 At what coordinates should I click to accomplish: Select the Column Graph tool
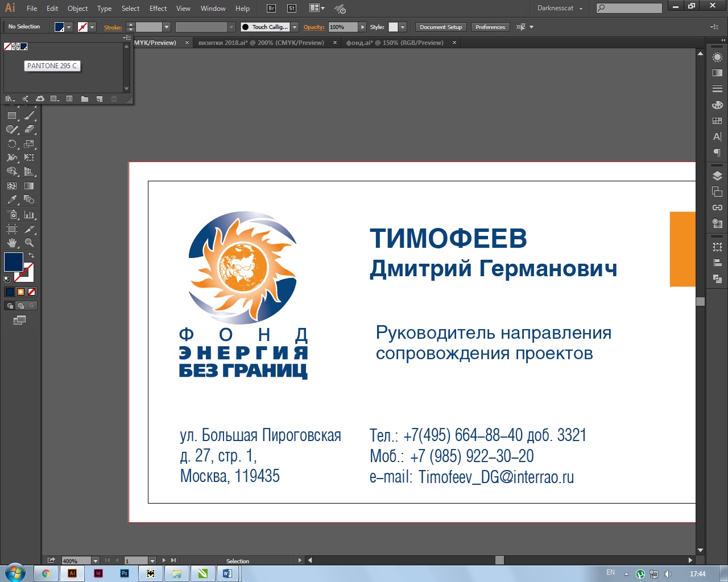tap(30, 215)
